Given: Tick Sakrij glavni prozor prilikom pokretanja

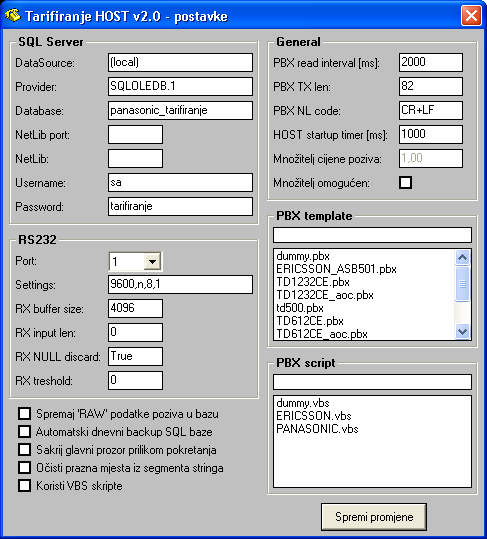Looking at the screenshot, I should (x=24, y=449).
